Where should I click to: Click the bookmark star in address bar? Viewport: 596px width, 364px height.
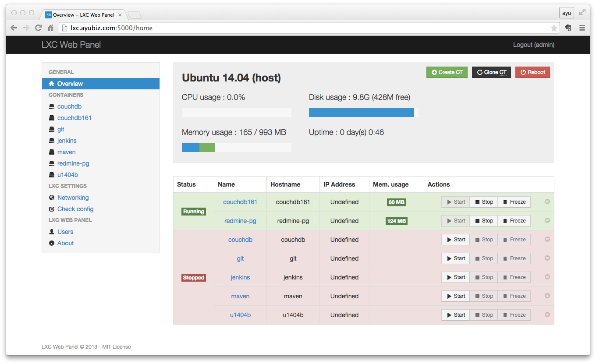[x=554, y=27]
